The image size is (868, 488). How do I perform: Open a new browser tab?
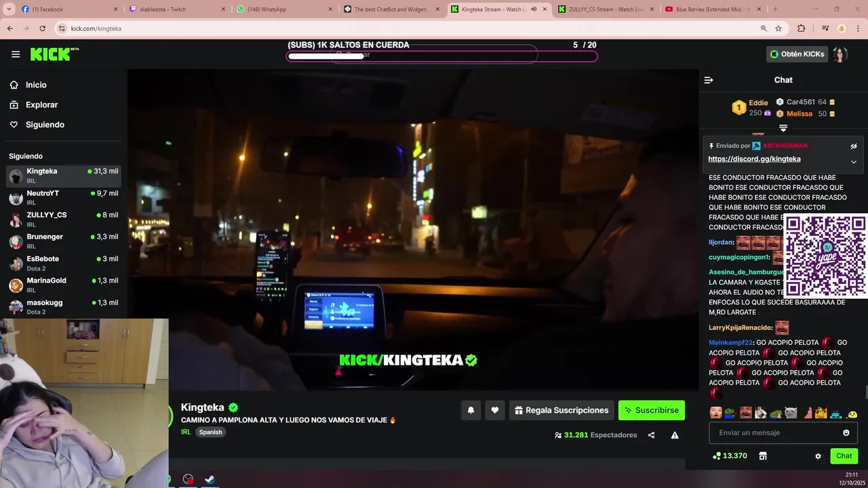point(775,9)
